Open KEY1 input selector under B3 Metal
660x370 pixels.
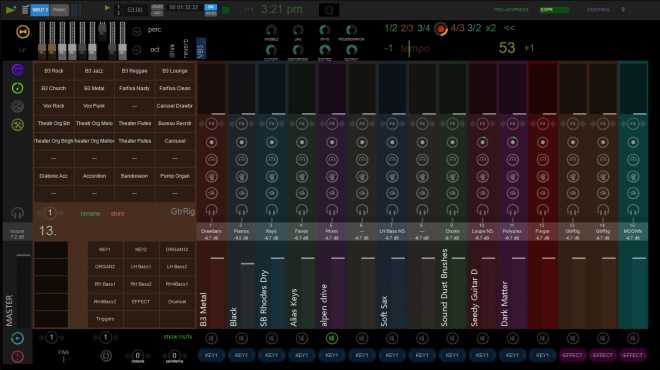[211, 356]
